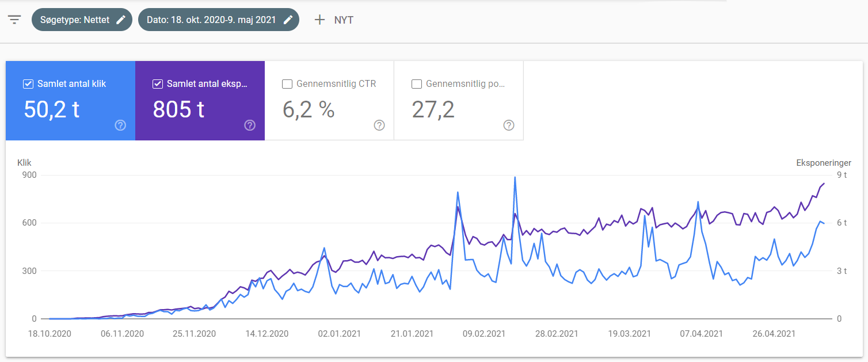Check the Gennemsnitlig po... checkbox

(417, 84)
